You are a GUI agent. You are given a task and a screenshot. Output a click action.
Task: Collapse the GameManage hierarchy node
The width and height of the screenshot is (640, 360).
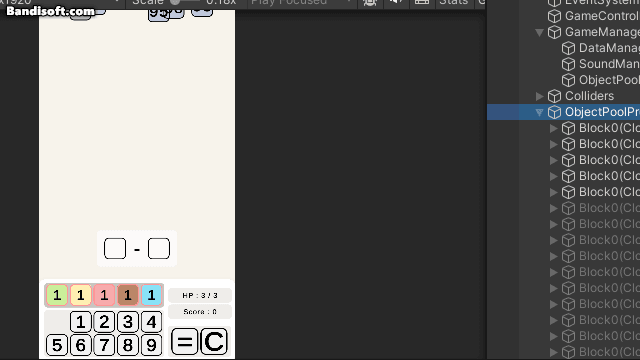(x=540, y=32)
